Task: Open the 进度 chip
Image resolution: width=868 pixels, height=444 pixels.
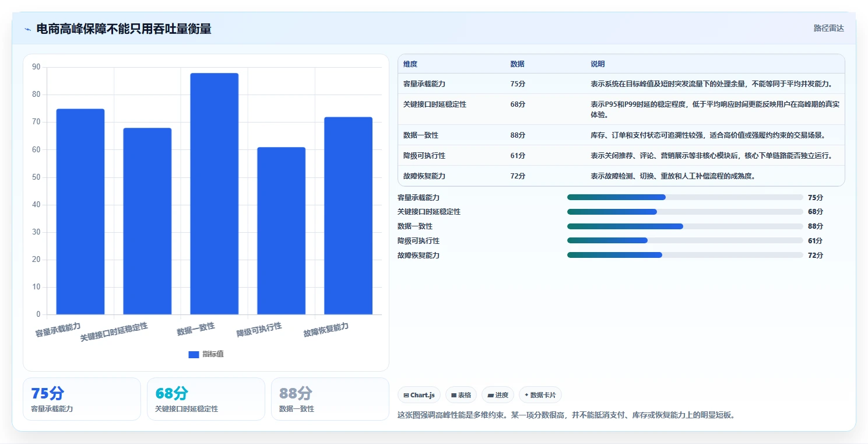Action: (498, 395)
